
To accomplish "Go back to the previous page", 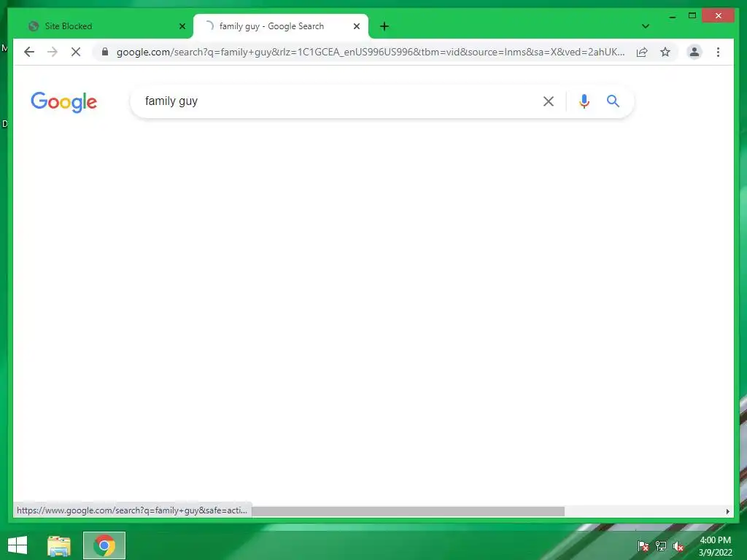I will [x=29, y=52].
